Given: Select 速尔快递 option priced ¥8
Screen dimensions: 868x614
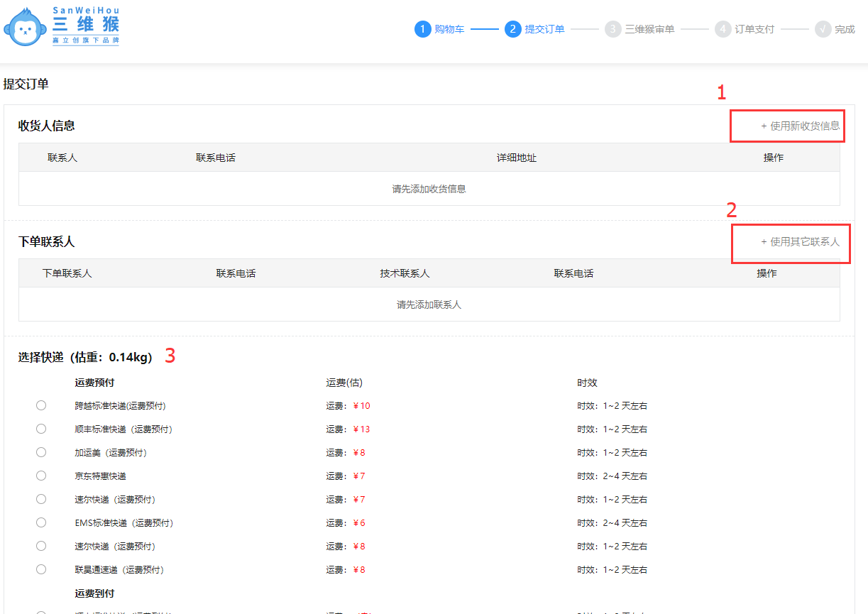Looking at the screenshot, I should point(41,546).
